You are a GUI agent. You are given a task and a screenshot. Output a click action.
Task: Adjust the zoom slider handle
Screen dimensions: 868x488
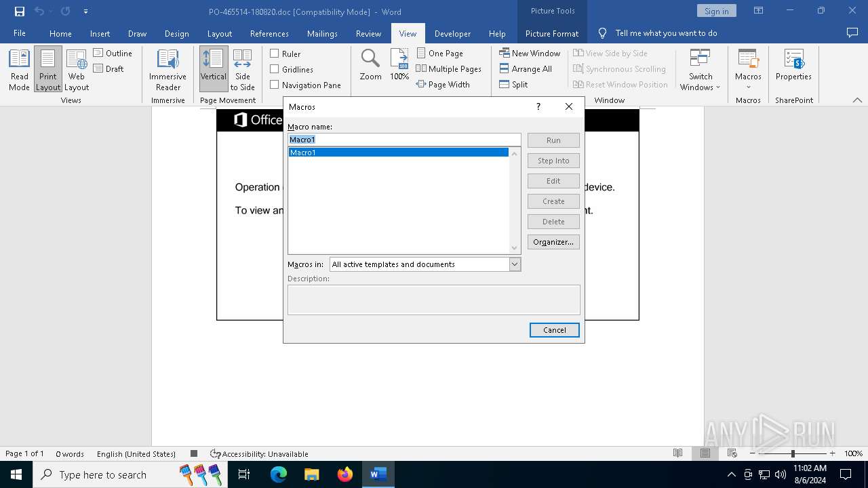pyautogui.click(x=792, y=453)
